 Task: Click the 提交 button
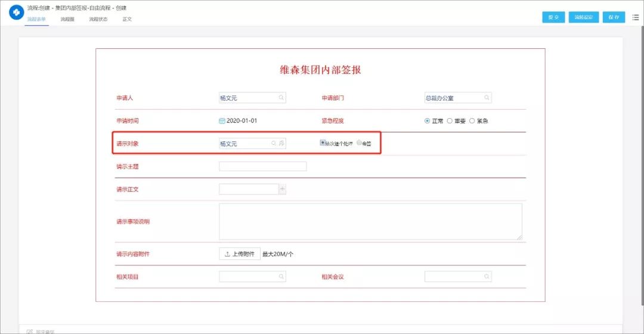pos(553,17)
